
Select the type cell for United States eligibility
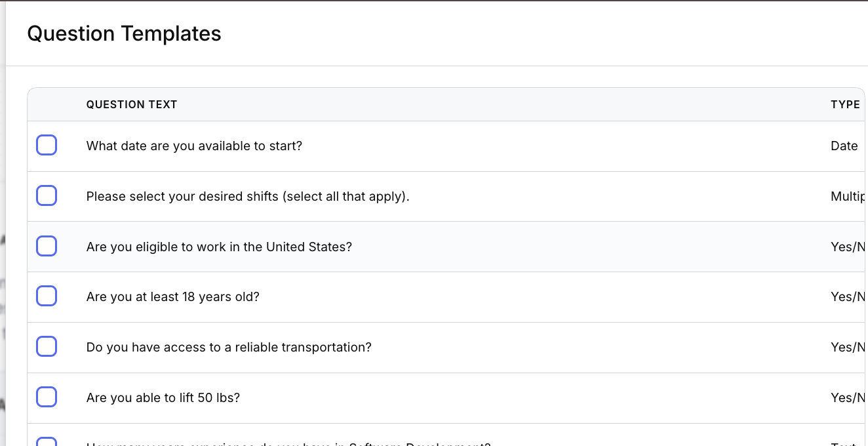(x=848, y=247)
